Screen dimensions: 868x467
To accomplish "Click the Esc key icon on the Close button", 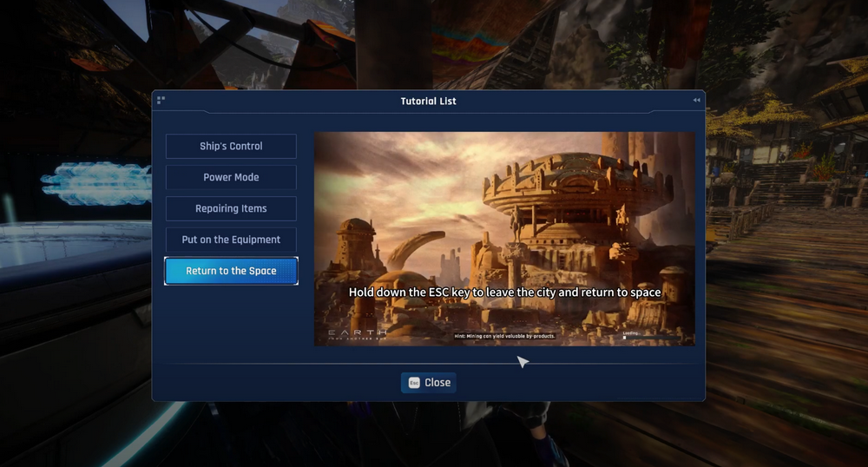I will click(414, 382).
